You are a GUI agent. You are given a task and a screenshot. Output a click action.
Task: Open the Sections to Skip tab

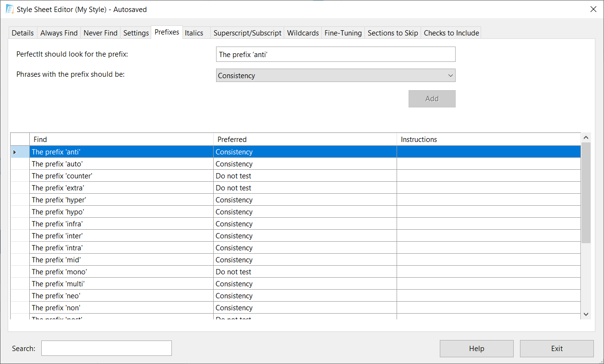point(393,33)
